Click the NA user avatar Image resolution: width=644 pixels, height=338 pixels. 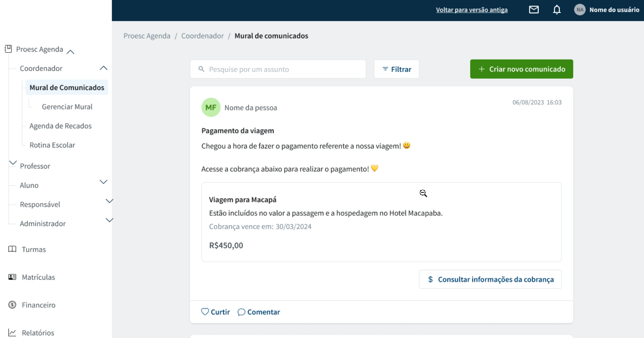580,10
